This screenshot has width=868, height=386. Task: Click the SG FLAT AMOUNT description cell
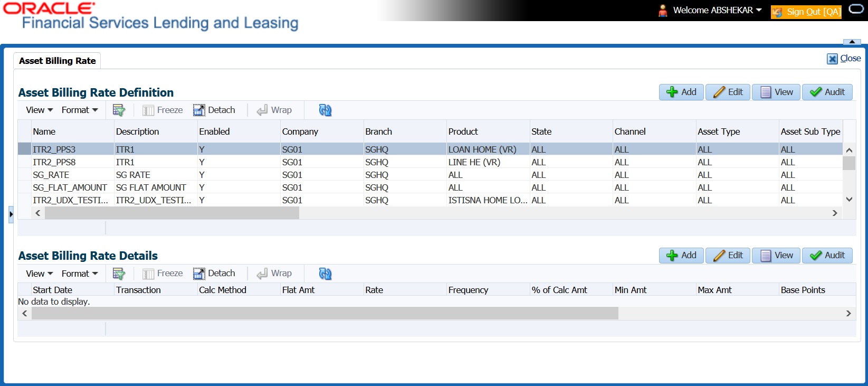tap(156, 187)
